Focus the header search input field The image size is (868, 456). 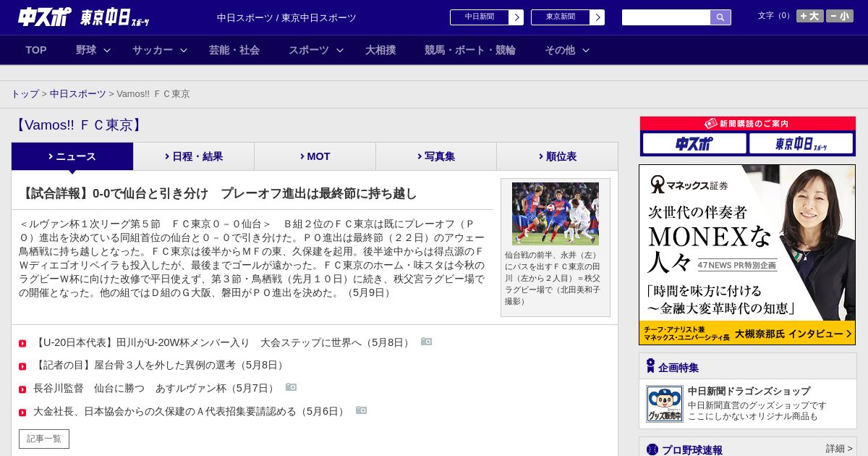[666, 17]
